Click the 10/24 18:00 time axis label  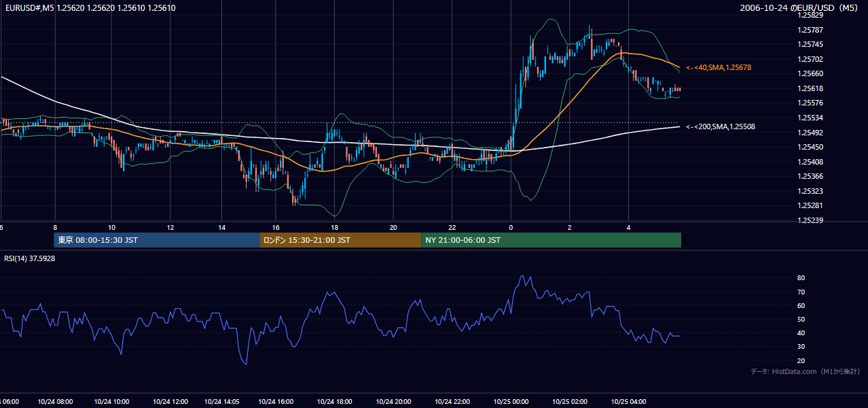[x=334, y=402]
